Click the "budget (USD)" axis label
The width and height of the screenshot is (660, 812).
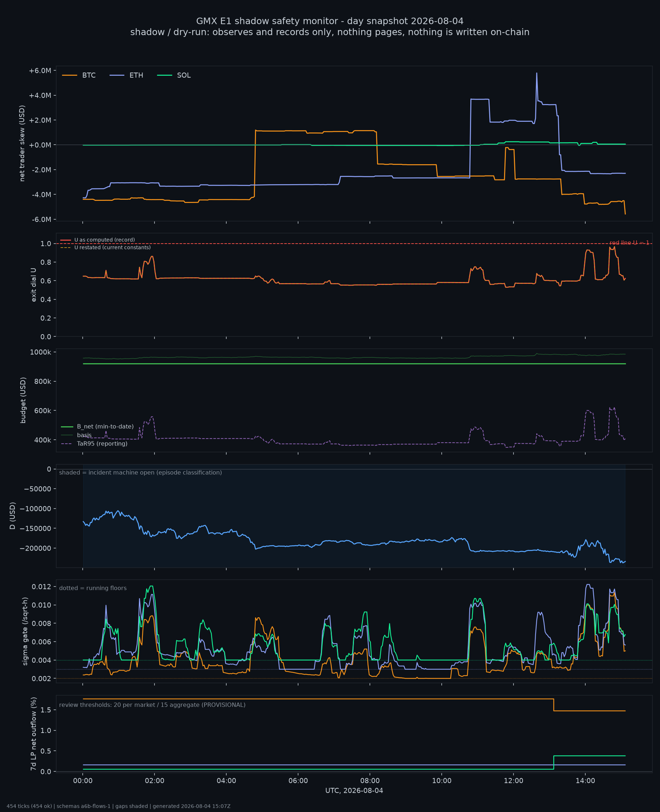coord(23,401)
